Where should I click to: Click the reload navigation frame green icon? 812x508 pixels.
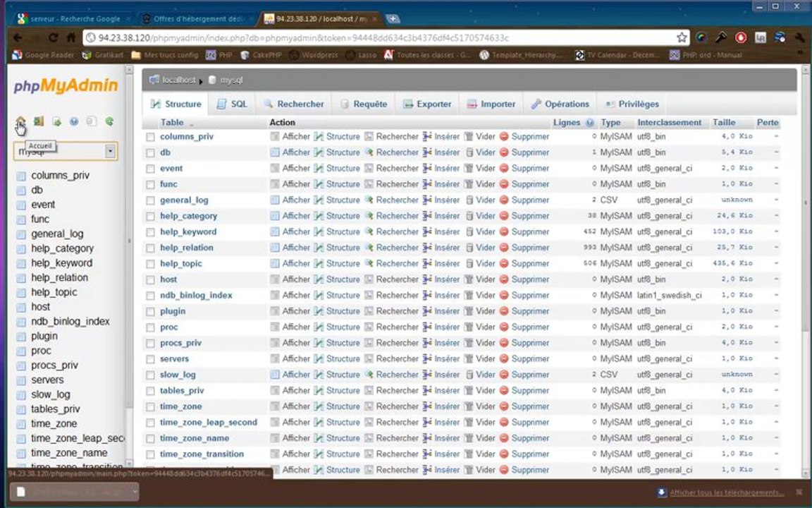[109, 121]
